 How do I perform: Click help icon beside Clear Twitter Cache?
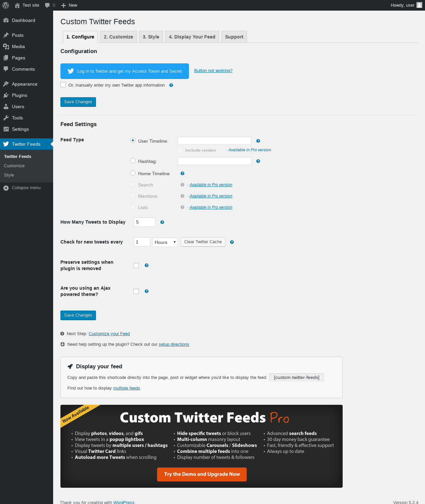[232, 242]
